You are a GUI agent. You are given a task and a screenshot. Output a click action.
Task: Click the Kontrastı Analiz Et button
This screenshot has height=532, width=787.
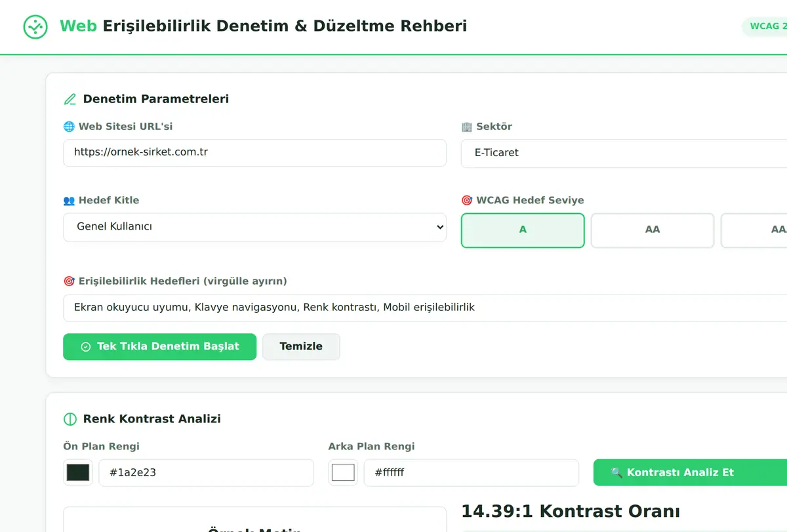(x=690, y=472)
